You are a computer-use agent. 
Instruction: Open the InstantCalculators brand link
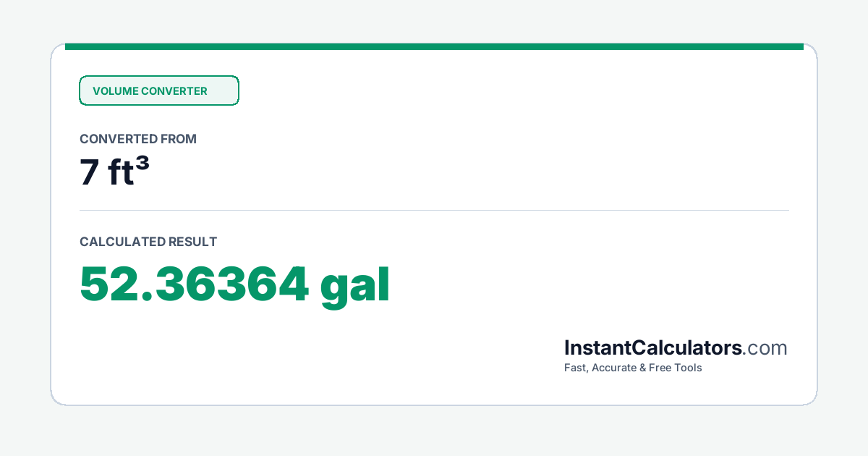(x=653, y=348)
